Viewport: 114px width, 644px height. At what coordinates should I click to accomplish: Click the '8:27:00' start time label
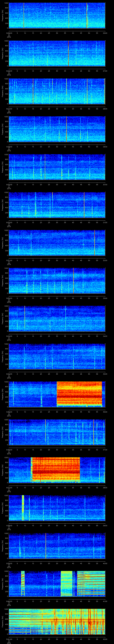pyautogui.click(x=9, y=109)
